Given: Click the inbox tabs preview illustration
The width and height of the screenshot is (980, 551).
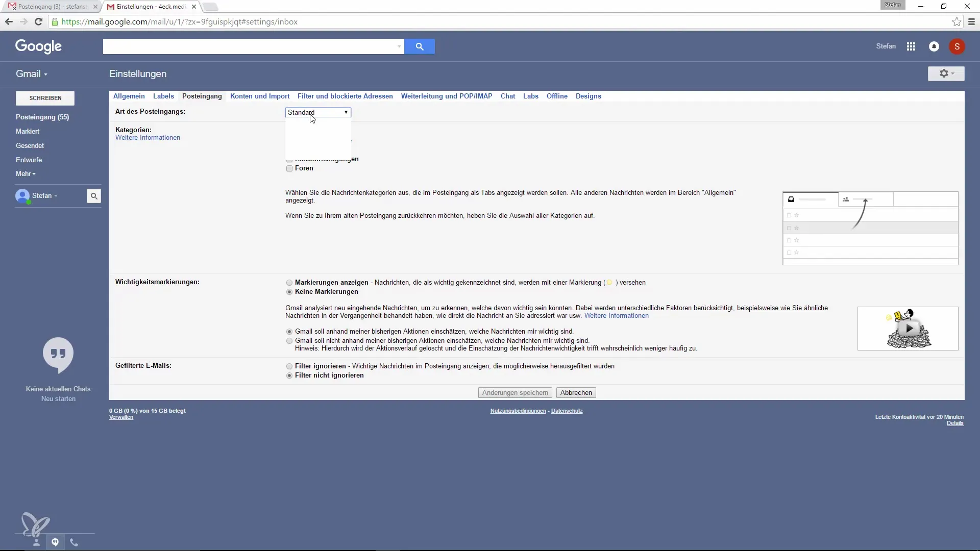Looking at the screenshot, I should [870, 228].
